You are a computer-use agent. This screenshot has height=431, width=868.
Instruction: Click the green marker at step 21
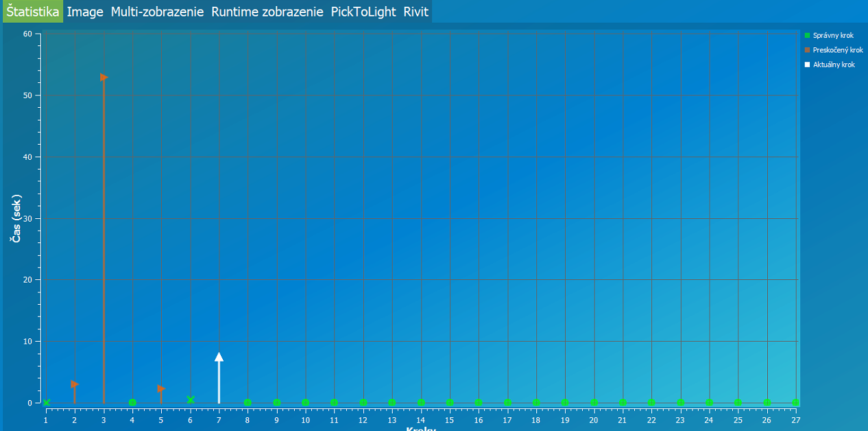tap(623, 403)
